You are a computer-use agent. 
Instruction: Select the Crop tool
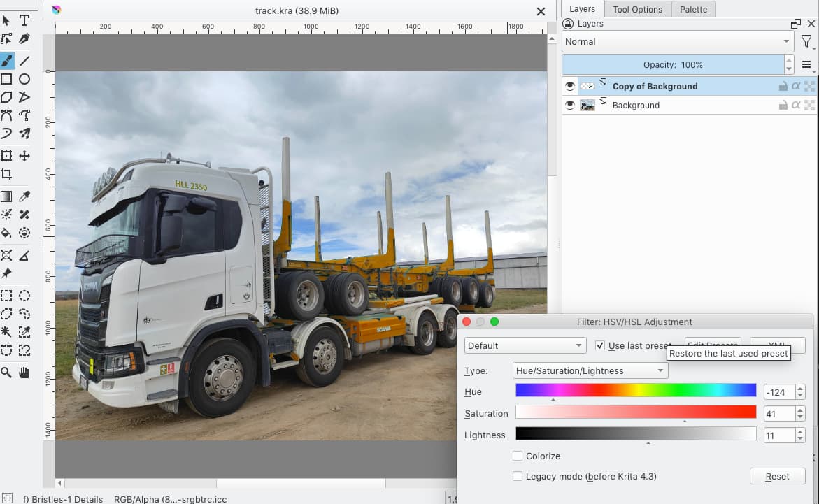pos(6,174)
